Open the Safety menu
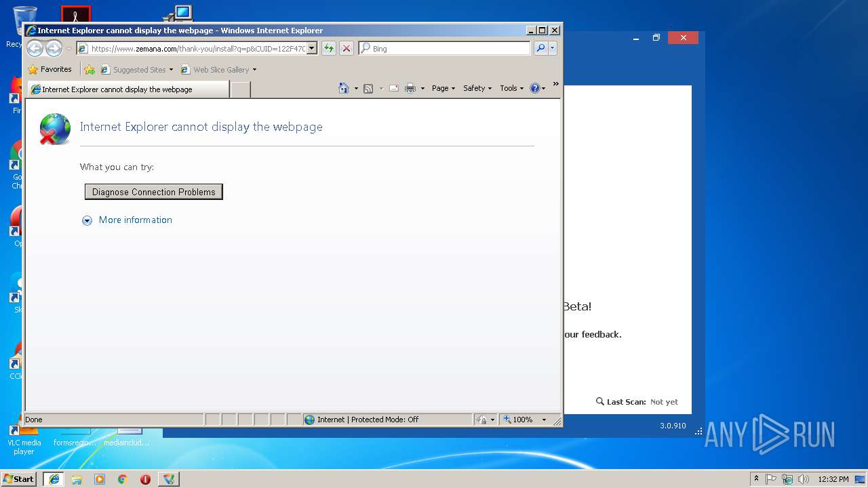 (x=477, y=88)
